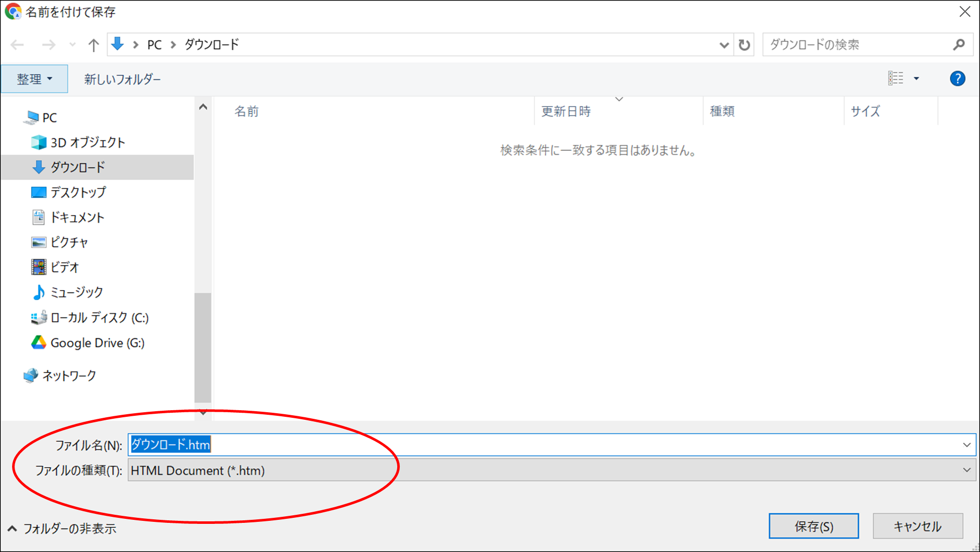
Task: Click the 保存(S) button
Action: (814, 526)
